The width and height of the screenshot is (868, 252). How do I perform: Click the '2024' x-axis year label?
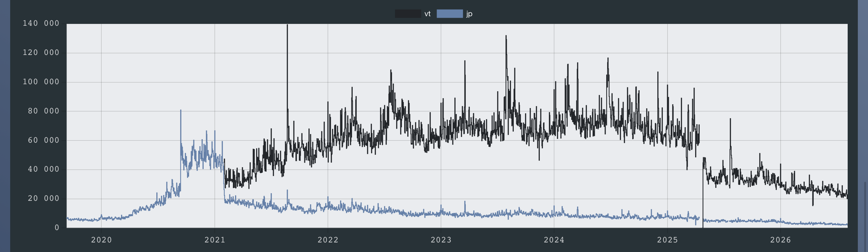click(x=554, y=240)
